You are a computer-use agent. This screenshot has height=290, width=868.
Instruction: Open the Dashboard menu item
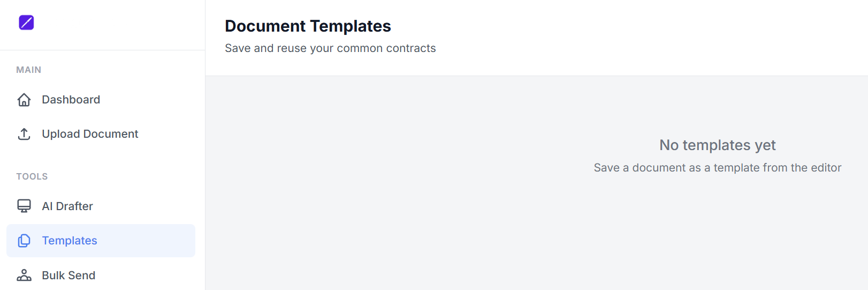click(71, 100)
